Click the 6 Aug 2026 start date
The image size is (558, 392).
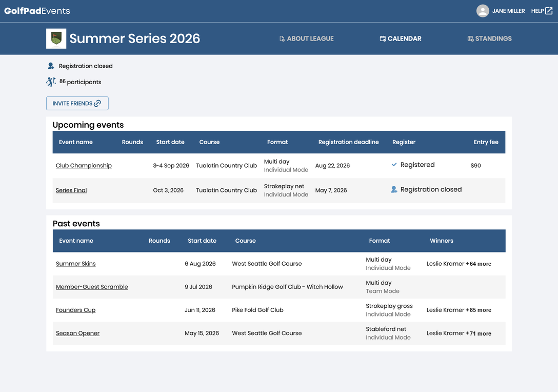pyautogui.click(x=200, y=263)
